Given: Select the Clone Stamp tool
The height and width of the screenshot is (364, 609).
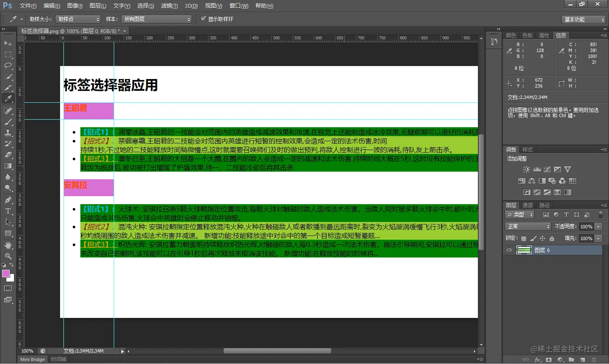Looking at the screenshot, I should [x=8, y=133].
